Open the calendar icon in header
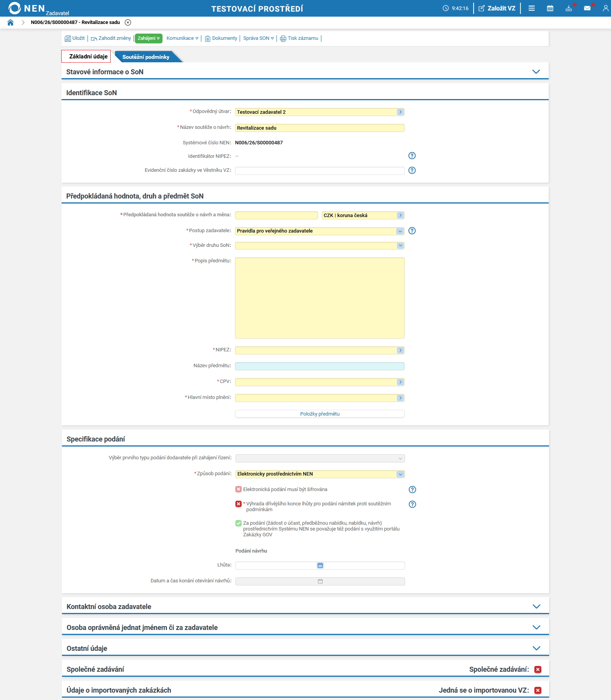 550,8
